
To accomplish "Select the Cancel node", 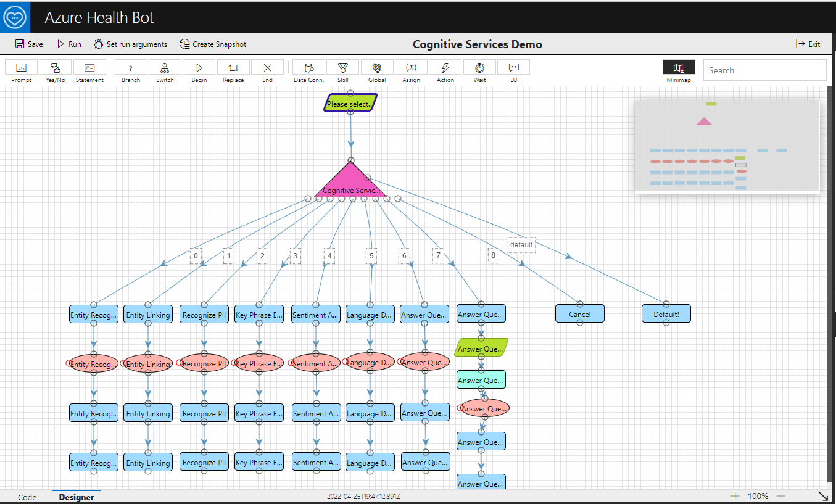I will [579, 314].
